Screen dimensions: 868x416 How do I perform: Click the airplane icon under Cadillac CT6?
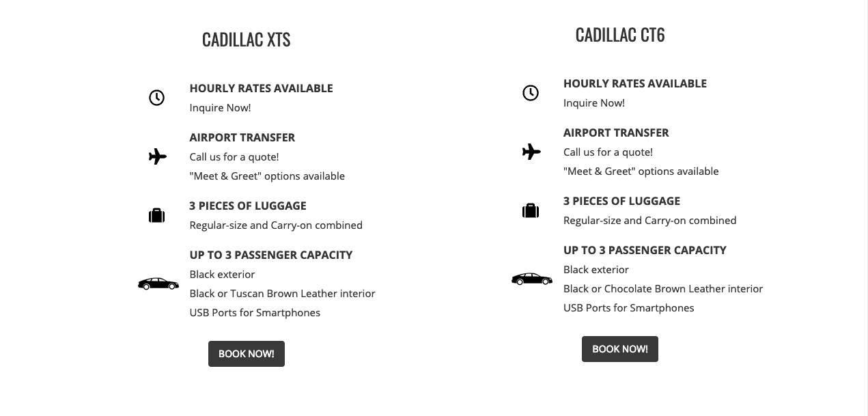(531, 152)
